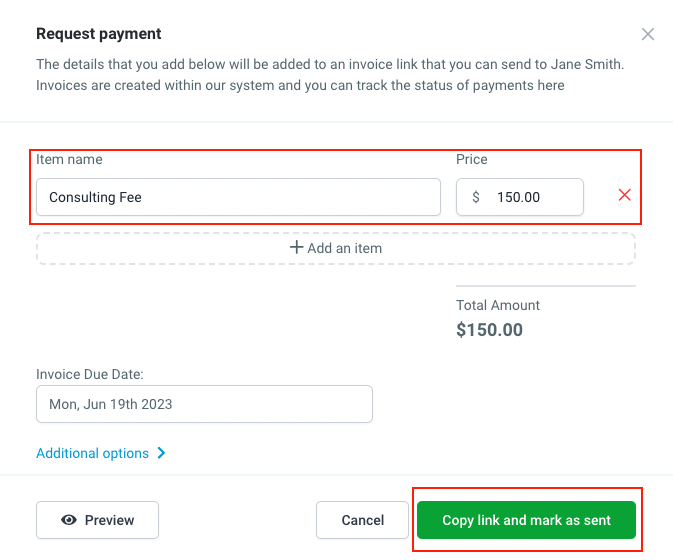This screenshot has height=560, width=673.
Task: Open the Additional options link
Action: coord(93,453)
